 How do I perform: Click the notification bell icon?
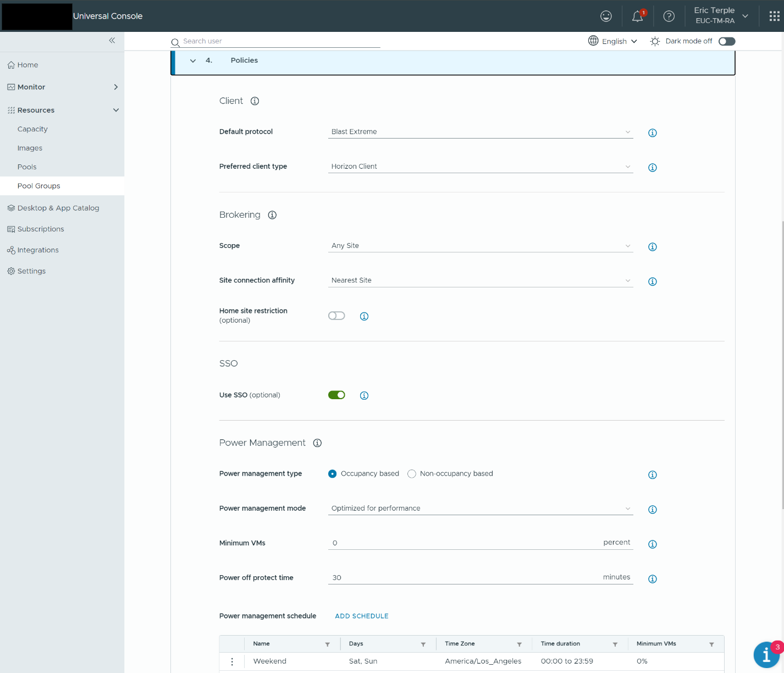click(x=637, y=16)
